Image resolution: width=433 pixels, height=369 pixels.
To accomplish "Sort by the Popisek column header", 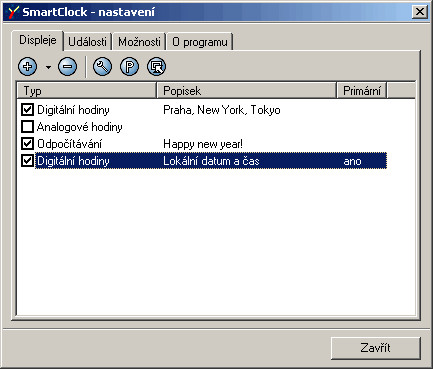I will pos(246,91).
